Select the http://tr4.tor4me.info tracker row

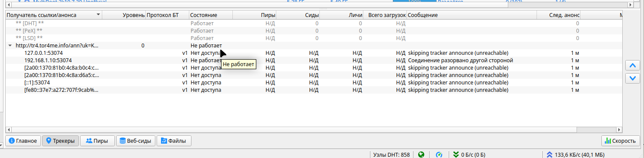(x=314, y=45)
